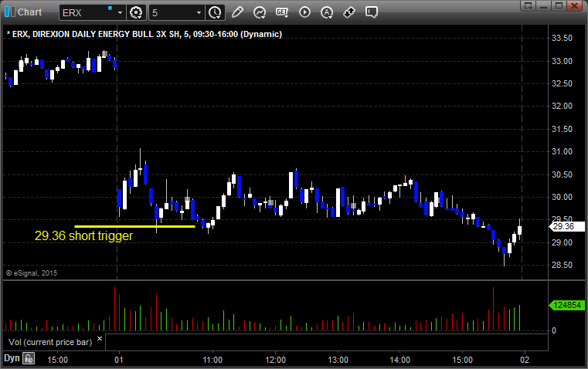Click the '29.36 short trigger' annotation text

(83, 235)
